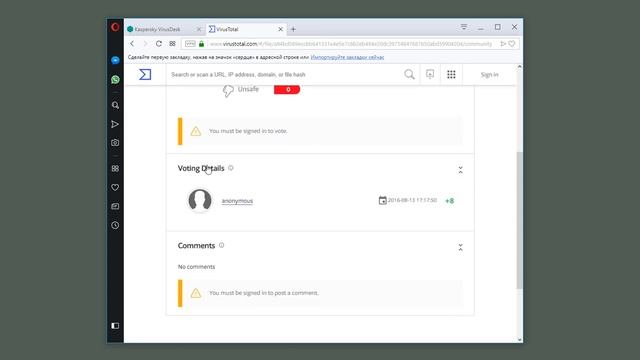Viewport: 640px width, 360px height.
Task: Click the red Unsafe vote count badge
Action: coord(287,89)
